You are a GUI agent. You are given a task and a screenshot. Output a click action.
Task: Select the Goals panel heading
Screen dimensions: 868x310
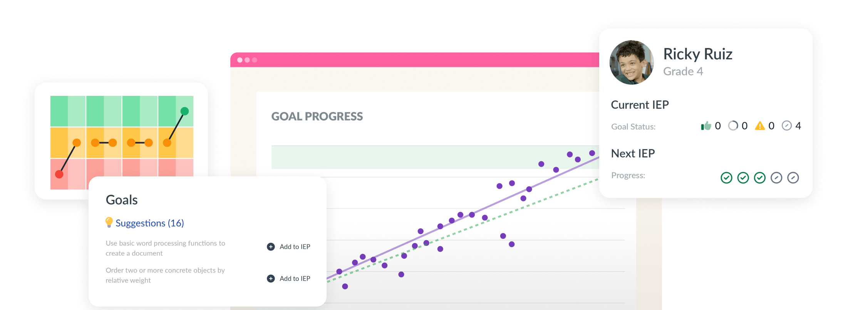coord(122,200)
